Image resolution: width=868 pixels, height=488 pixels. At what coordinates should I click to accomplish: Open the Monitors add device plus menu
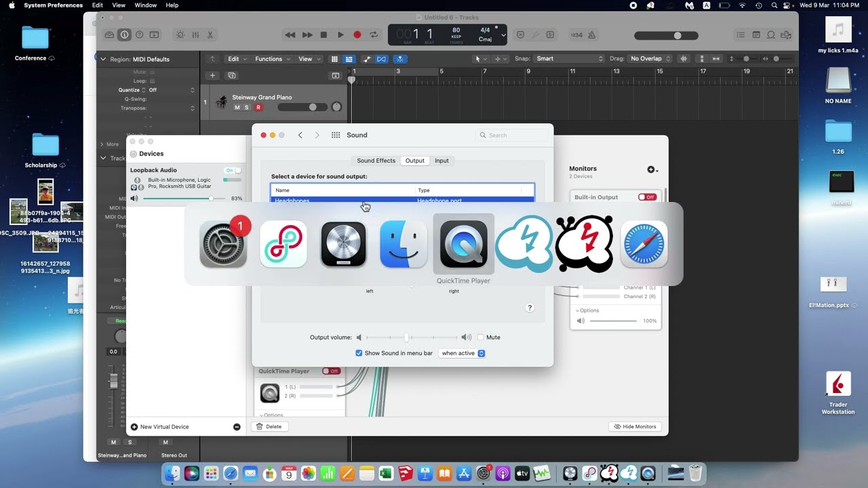[x=653, y=169]
